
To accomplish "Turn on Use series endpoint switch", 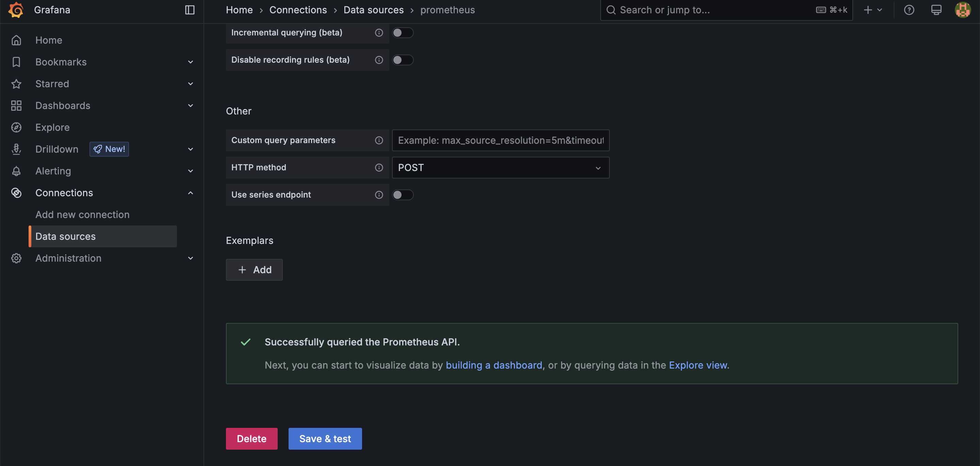I will [403, 195].
